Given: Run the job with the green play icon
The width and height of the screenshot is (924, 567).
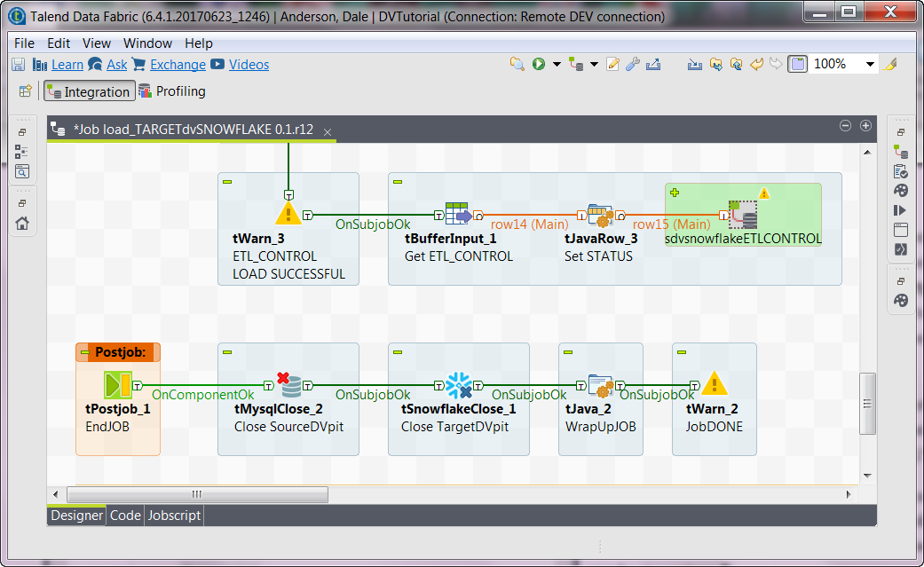Looking at the screenshot, I should tap(538, 64).
